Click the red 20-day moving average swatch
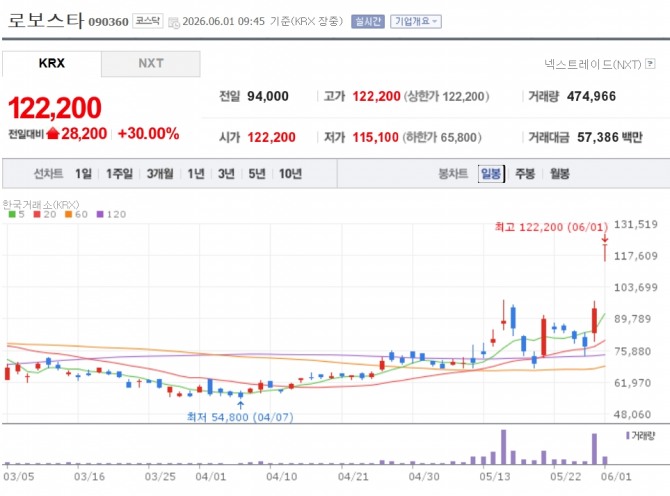Viewport: 670px width, 496px height. point(37,214)
